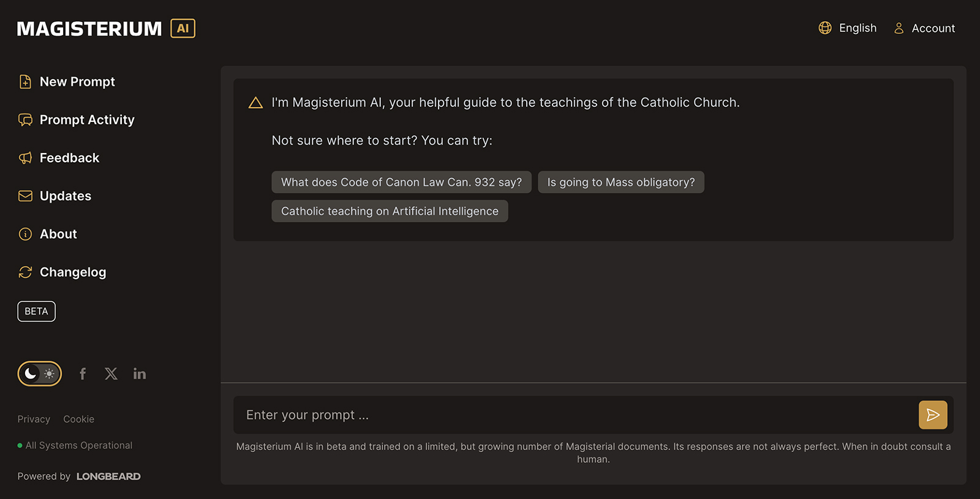Click the globe language icon
Screen dimensions: 980x499
tap(825, 28)
